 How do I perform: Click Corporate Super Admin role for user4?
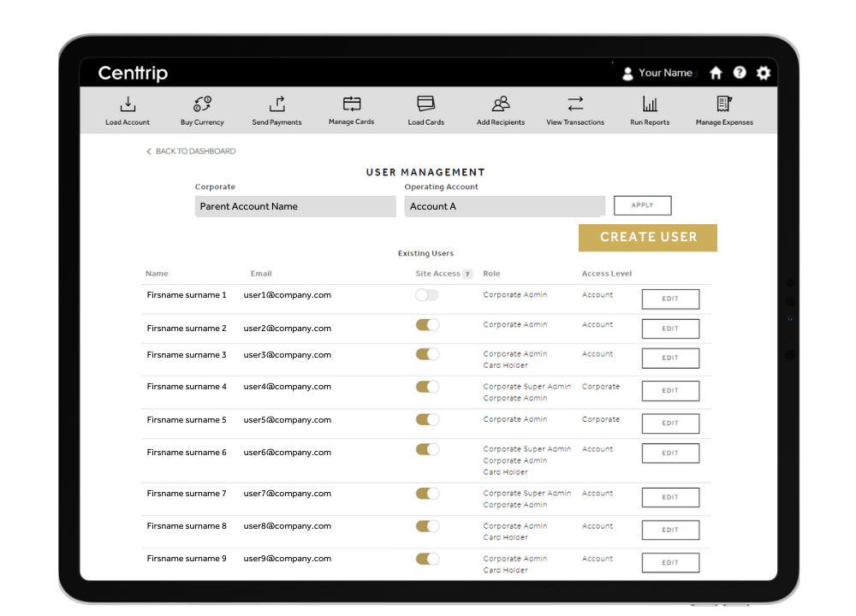(x=526, y=387)
